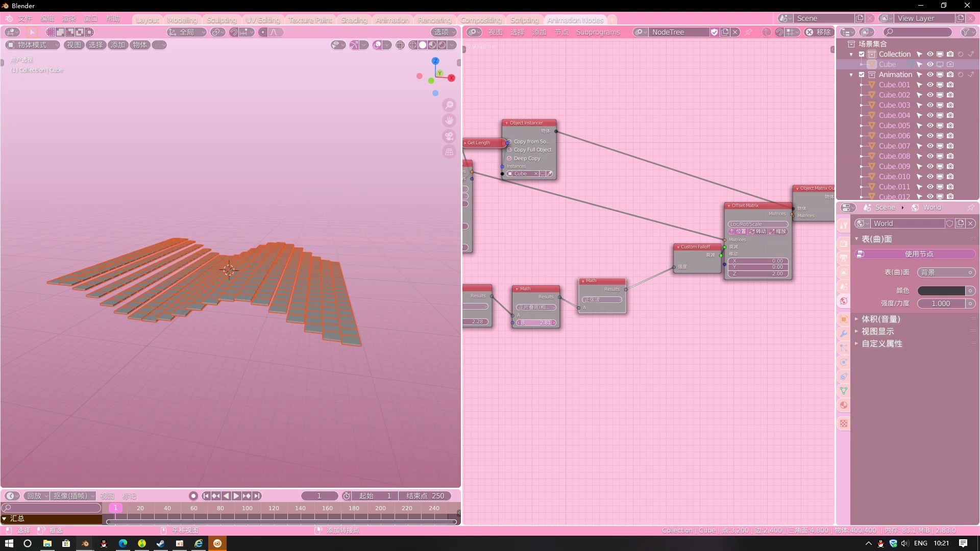Jump to the last frame button
The image size is (980, 551).
pos(257,496)
